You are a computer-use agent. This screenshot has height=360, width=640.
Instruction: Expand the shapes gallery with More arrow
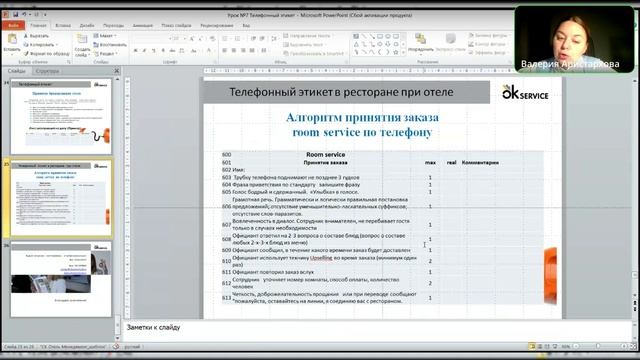404,52
